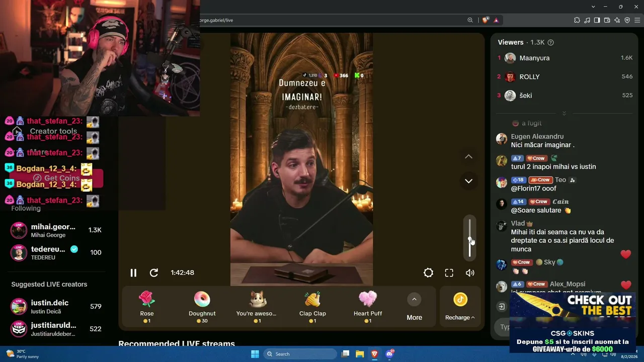This screenshot has height=362, width=644.
Task: Skip to the next live stream
Action: [468, 181]
